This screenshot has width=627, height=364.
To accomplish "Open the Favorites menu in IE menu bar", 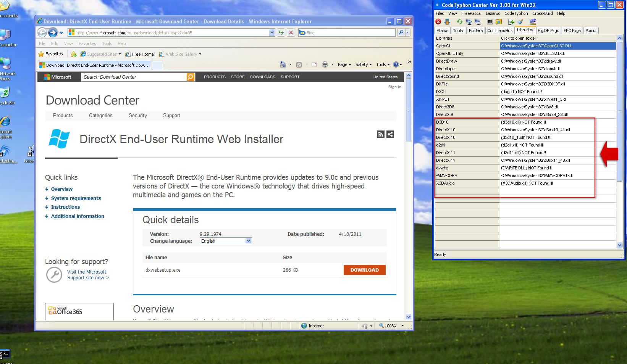I will pos(87,43).
